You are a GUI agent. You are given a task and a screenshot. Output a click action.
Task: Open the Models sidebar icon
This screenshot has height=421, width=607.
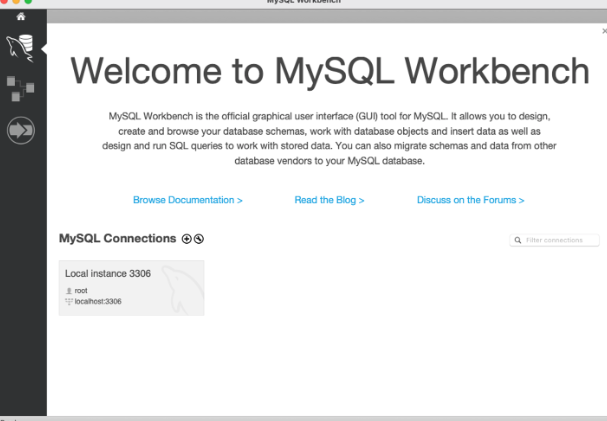point(21,89)
